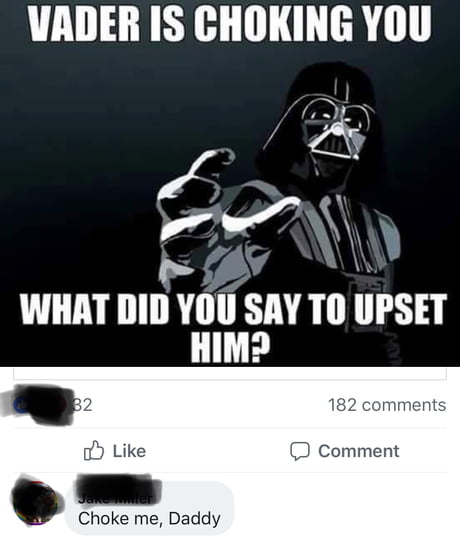
Task: Open the commenter's round profile avatar
Action: [x=35, y=503]
